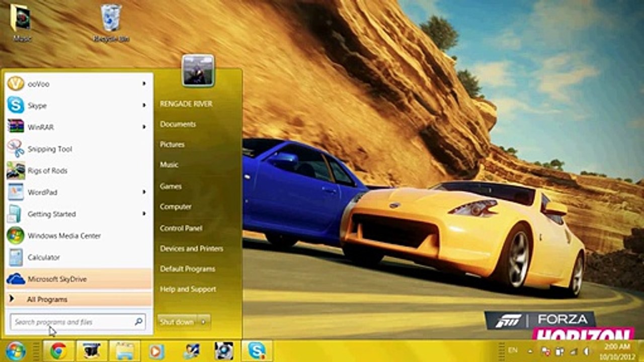The image size is (644, 362).
Task: Click the volume speaker tray icon
Action: tap(586, 351)
